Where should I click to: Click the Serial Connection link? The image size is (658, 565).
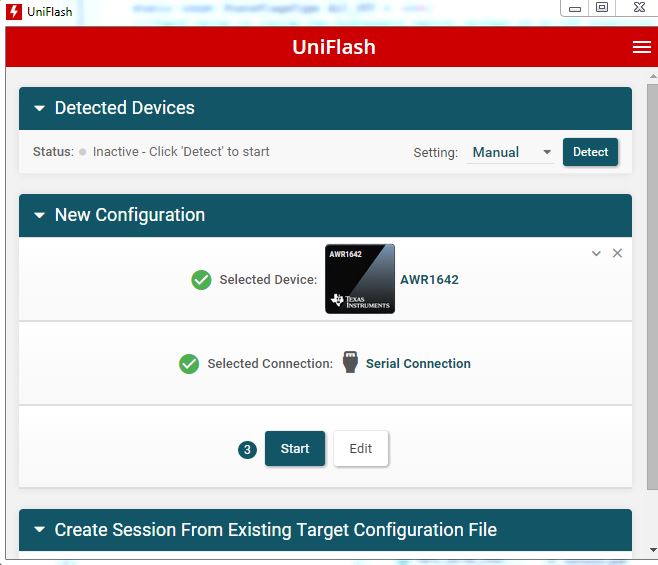(x=418, y=364)
